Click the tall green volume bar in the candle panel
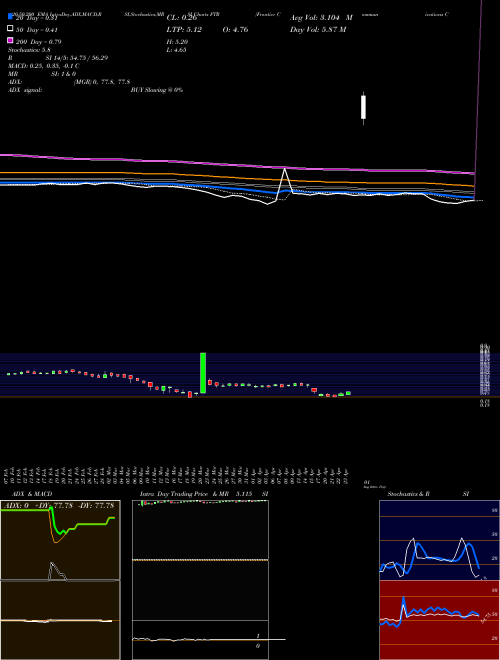 point(203,373)
